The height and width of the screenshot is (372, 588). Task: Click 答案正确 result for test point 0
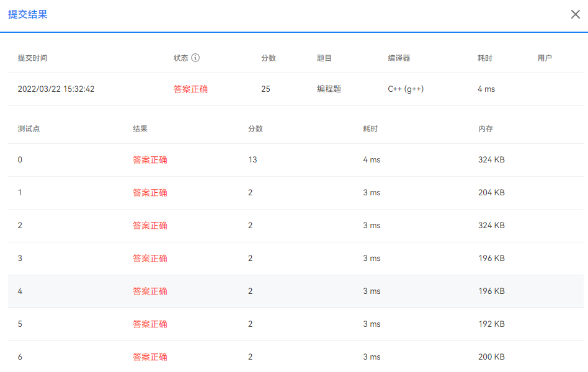150,159
